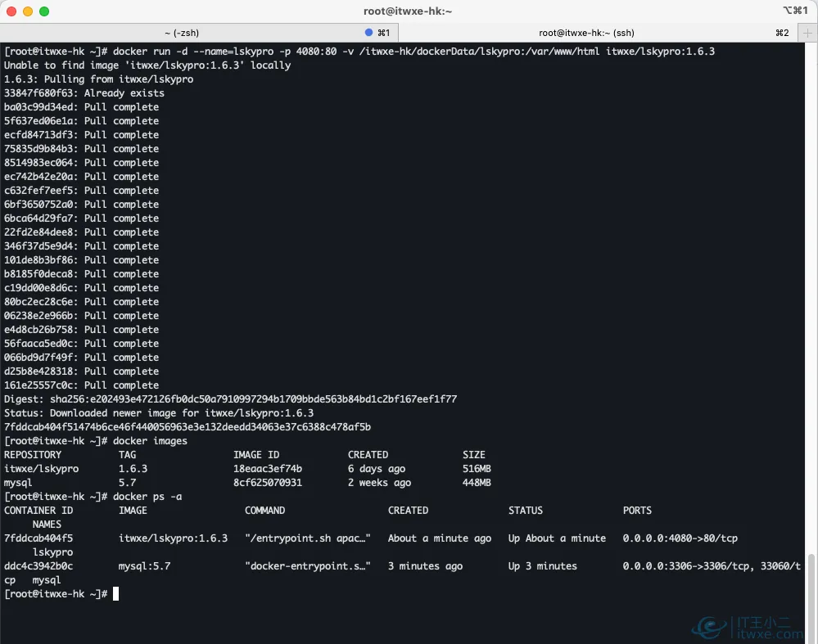This screenshot has width=818, height=644.
Task: Click image ID 18eaac3ef74b in images list
Action: pos(268,469)
